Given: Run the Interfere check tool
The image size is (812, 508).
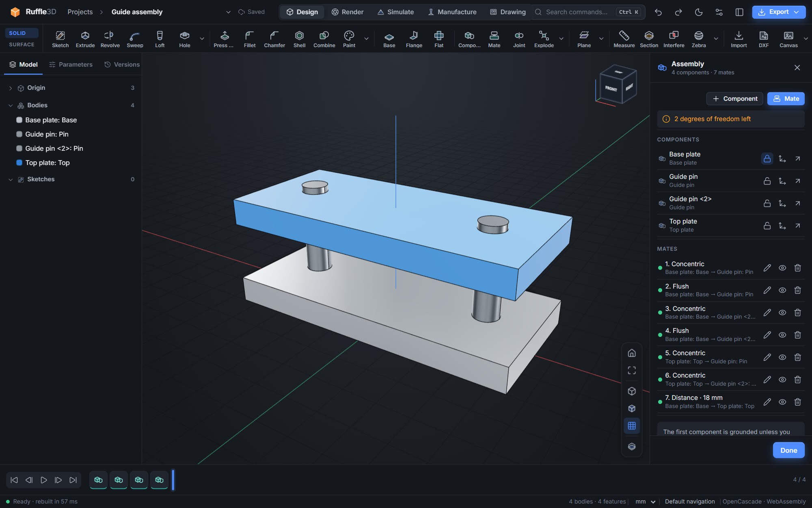Looking at the screenshot, I should point(674,39).
